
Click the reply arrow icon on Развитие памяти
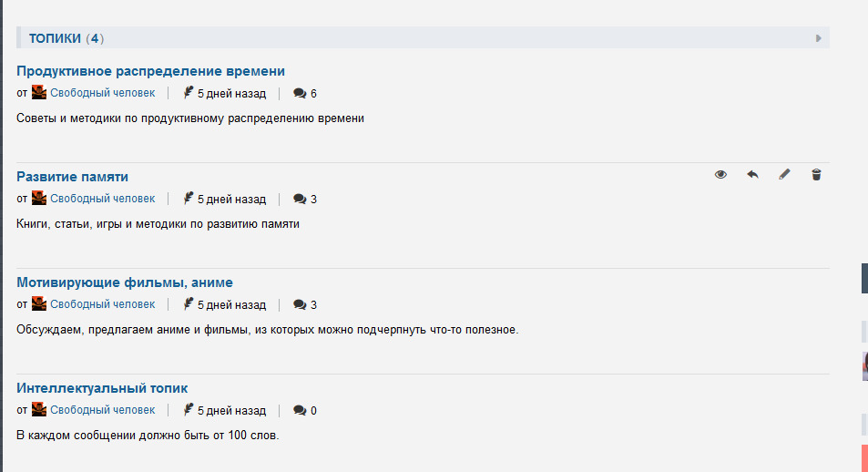pyautogui.click(x=752, y=175)
